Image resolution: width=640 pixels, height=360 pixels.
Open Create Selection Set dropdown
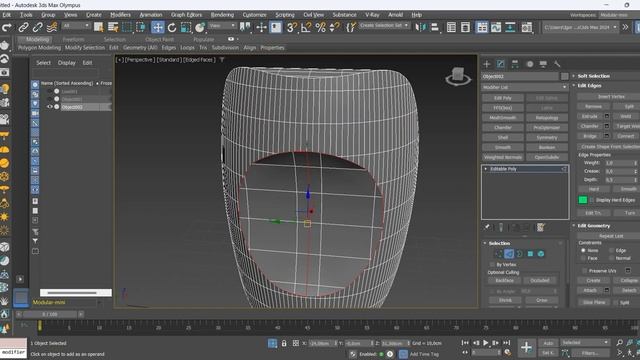[x=384, y=25]
